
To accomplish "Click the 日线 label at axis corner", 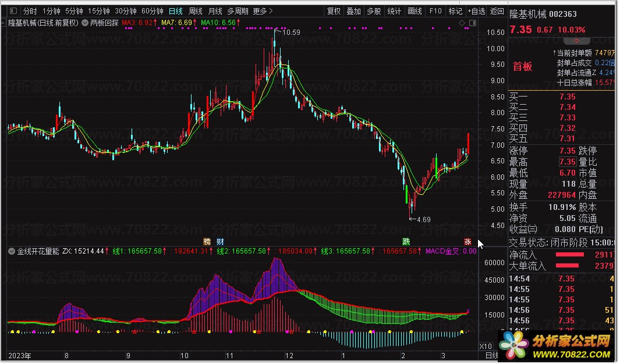I will point(491,356).
